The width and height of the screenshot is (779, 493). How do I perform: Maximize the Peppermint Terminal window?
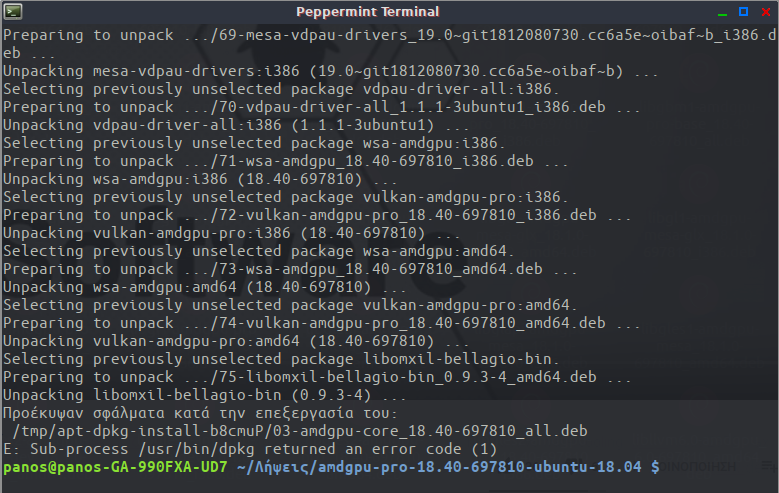[x=743, y=12]
